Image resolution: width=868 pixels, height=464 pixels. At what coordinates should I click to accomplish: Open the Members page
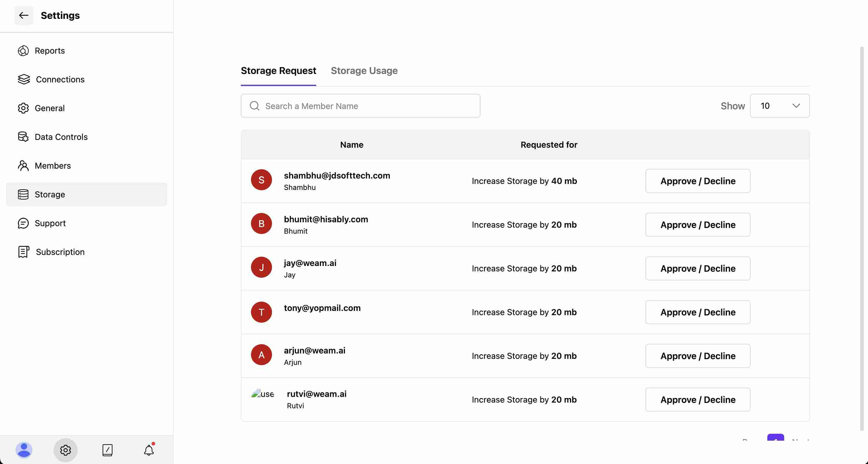[53, 165]
